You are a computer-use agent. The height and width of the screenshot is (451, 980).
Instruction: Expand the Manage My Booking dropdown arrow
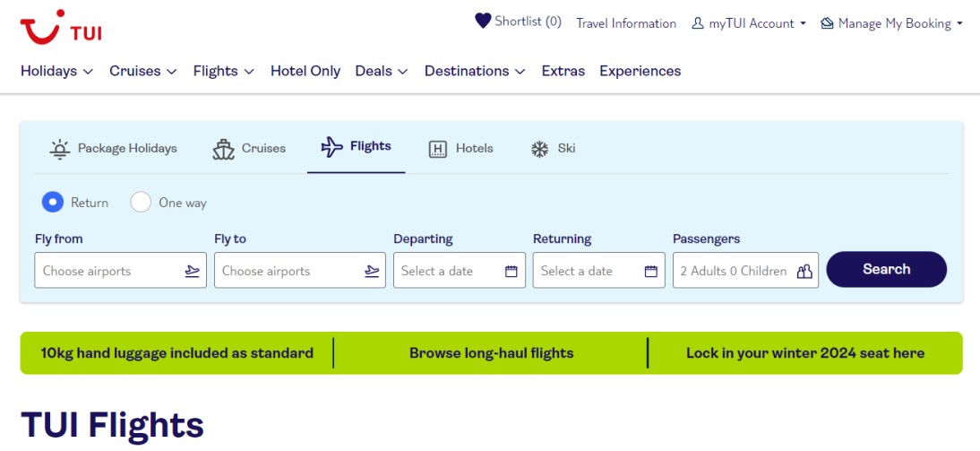click(959, 24)
